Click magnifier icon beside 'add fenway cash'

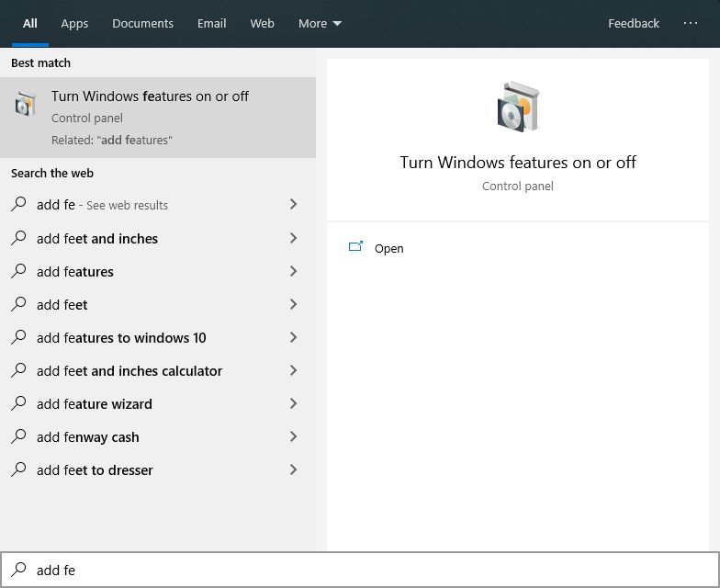click(x=18, y=435)
